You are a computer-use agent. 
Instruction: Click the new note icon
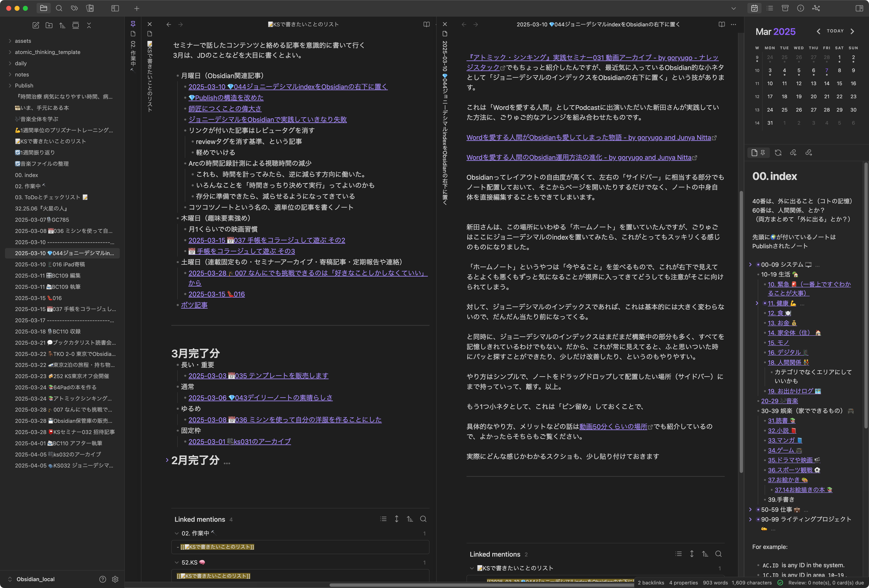(36, 25)
